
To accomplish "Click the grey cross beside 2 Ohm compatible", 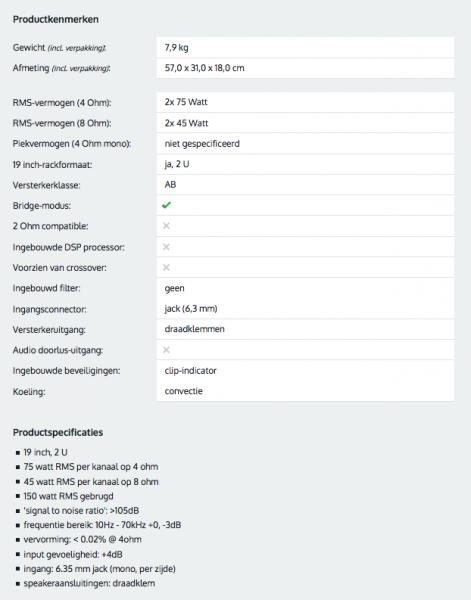I will click(166, 226).
